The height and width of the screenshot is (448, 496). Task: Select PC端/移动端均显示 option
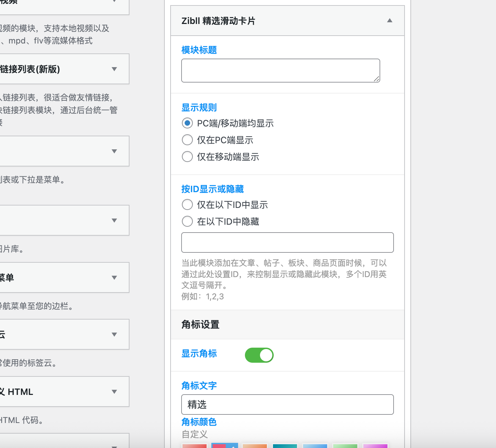tap(187, 123)
